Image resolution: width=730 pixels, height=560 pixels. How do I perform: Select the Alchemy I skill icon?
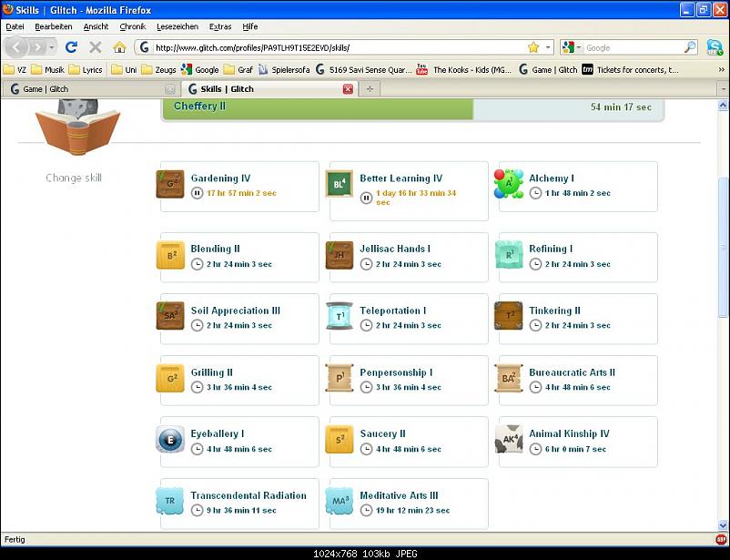509,184
